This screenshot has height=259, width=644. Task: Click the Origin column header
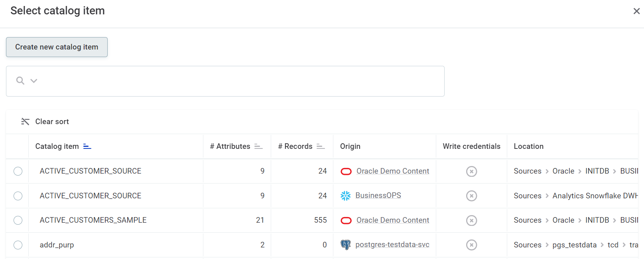(x=350, y=146)
